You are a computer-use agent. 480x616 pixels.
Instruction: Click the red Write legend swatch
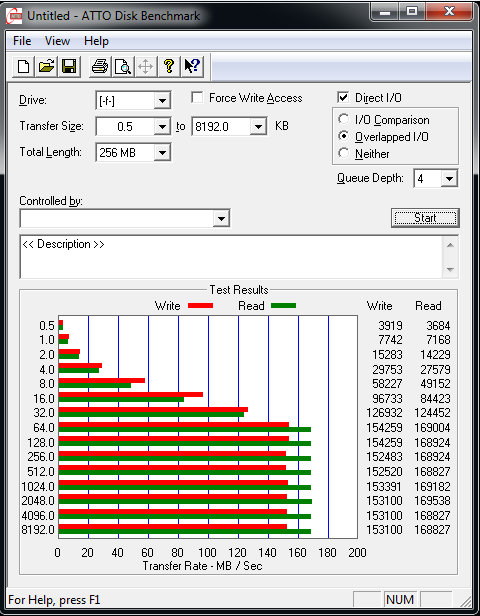coord(200,306)
